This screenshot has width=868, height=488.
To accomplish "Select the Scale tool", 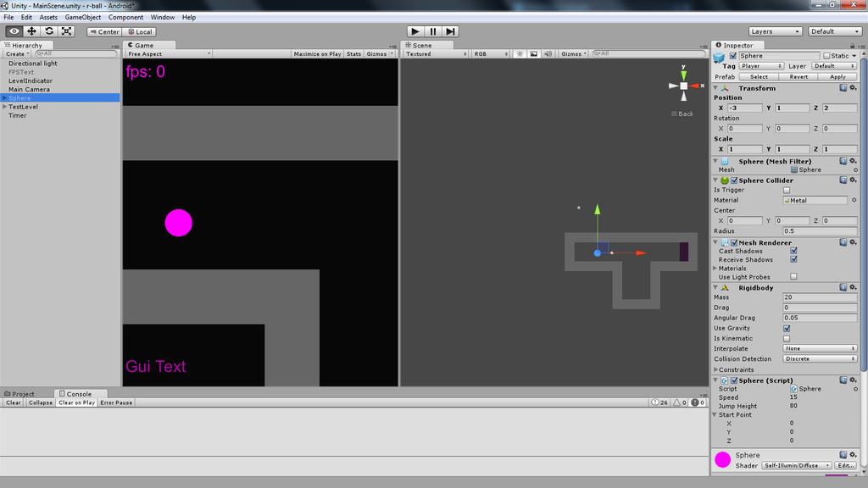I will (x=66, y=31).
